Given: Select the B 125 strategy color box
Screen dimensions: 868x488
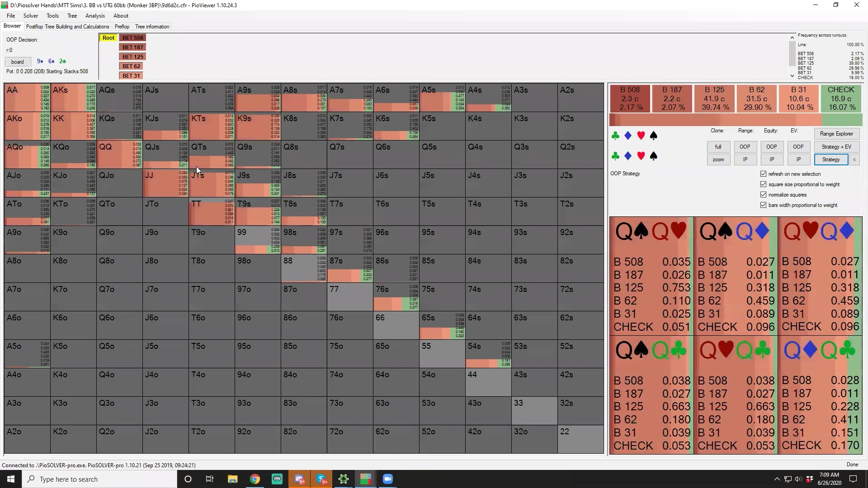Looking at the screenshot, I should coord(714,98).
